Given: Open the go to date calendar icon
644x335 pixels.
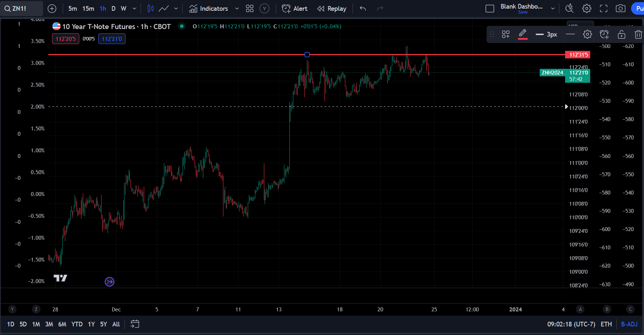Looking at the screenshot, I should coord(135,324).
